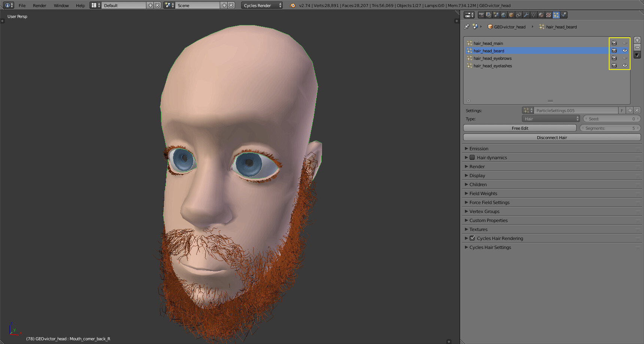Pin the properties context with pushpin
644x344 pixels.
[467, 27]
